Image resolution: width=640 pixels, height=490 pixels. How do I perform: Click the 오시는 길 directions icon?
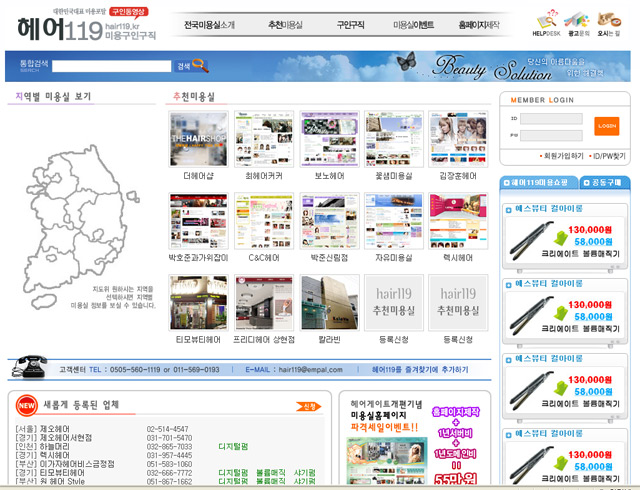pos(608,22)
